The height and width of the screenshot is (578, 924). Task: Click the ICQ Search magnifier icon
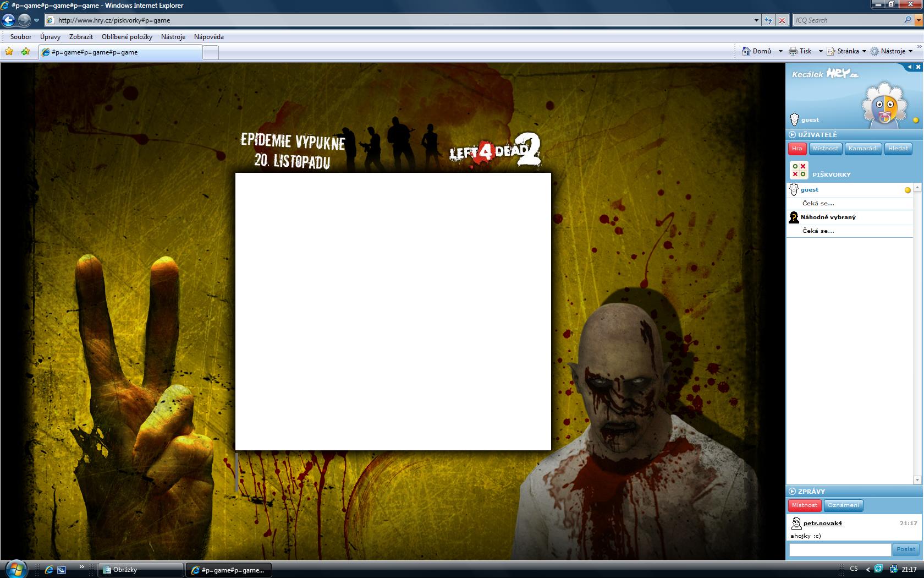(908, 20)
